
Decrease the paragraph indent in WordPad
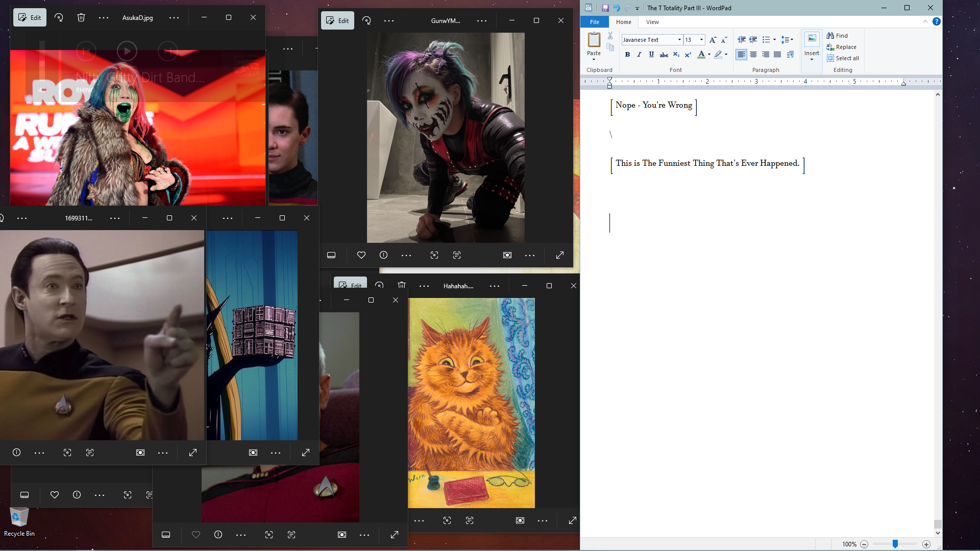[x=741, y=40]
